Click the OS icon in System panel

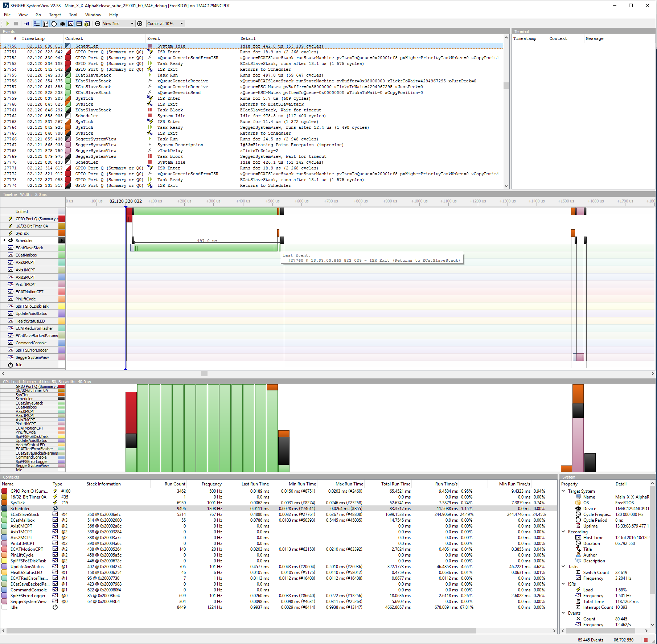point(578,503)
